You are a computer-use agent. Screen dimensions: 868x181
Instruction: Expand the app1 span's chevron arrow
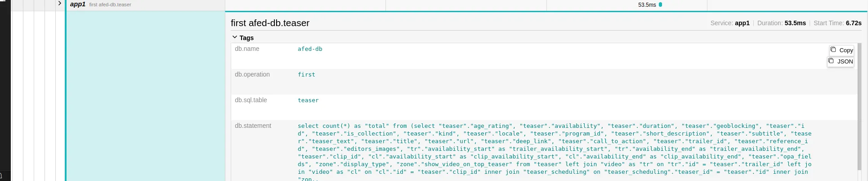point(59,4)
